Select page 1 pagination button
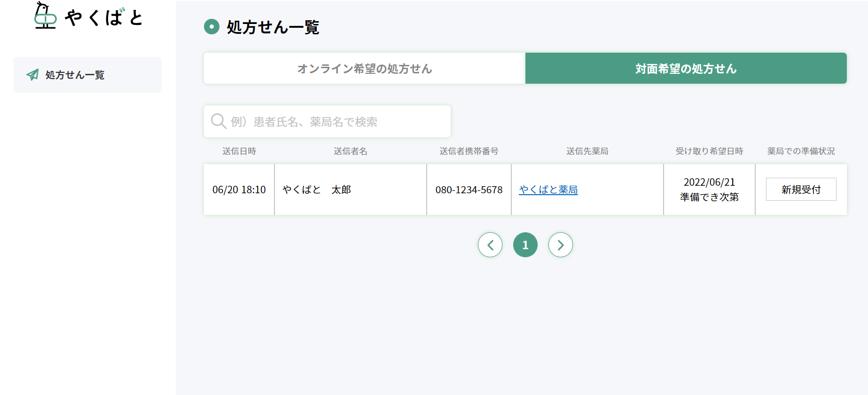The height and width of the screenshot is (395, 868). 525,245
